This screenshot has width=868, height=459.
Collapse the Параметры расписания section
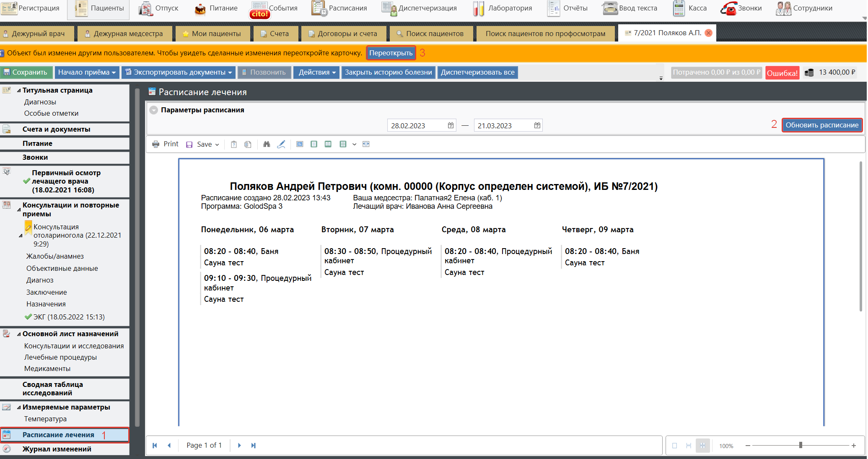[154, 110]
